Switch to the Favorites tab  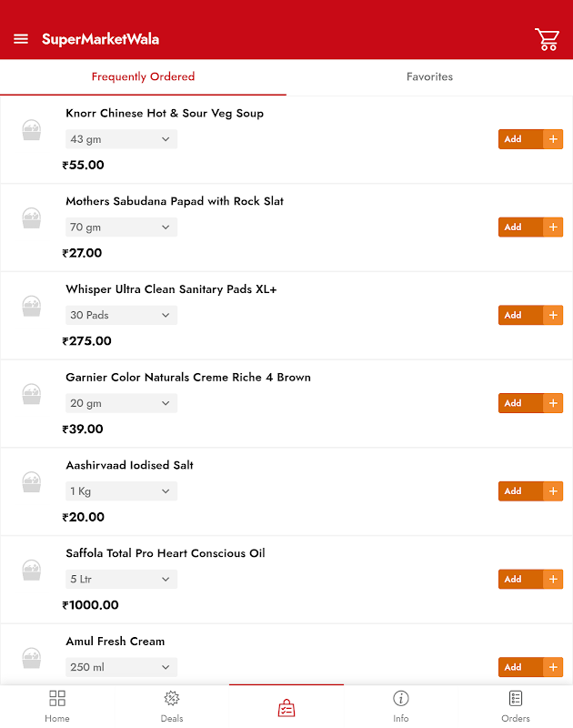[429, 77]
